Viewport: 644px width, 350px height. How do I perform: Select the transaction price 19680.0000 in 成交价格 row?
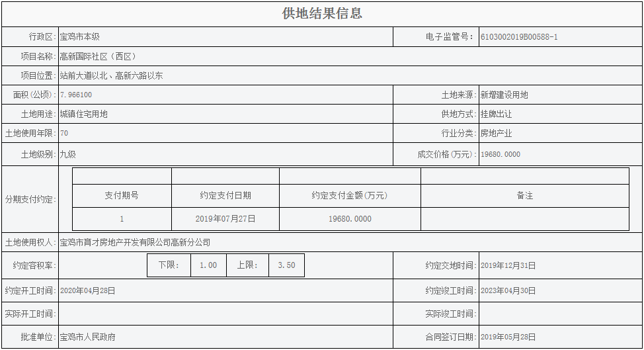click(x=501, y=155)
